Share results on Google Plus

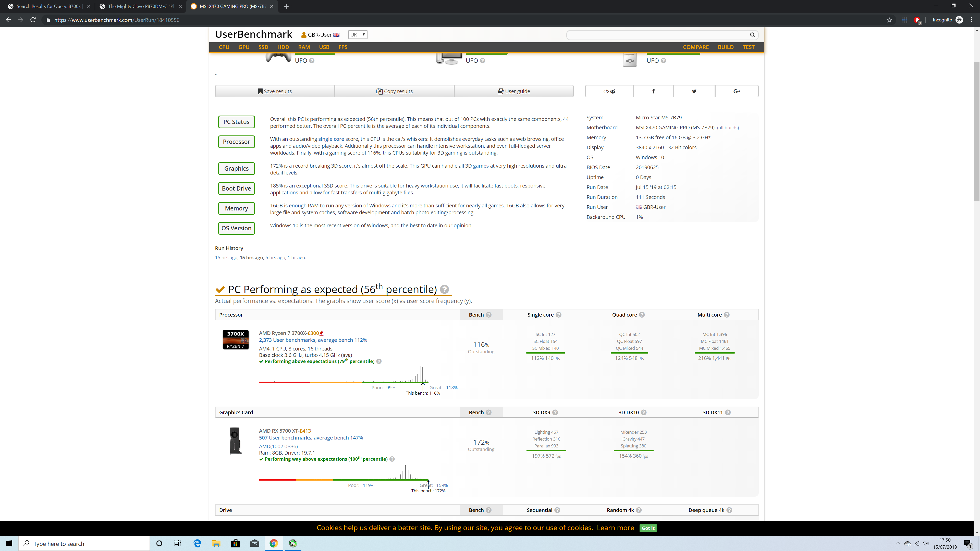(x=737, y=91)
